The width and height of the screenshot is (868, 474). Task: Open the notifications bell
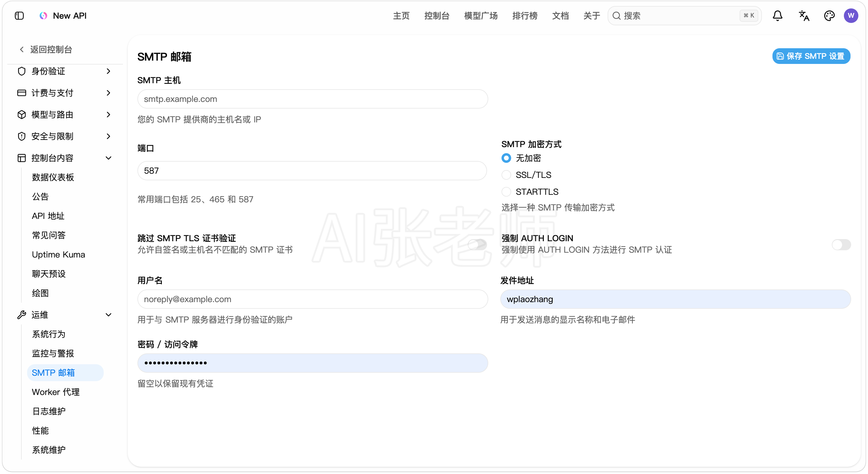click(x=777, y=16)
